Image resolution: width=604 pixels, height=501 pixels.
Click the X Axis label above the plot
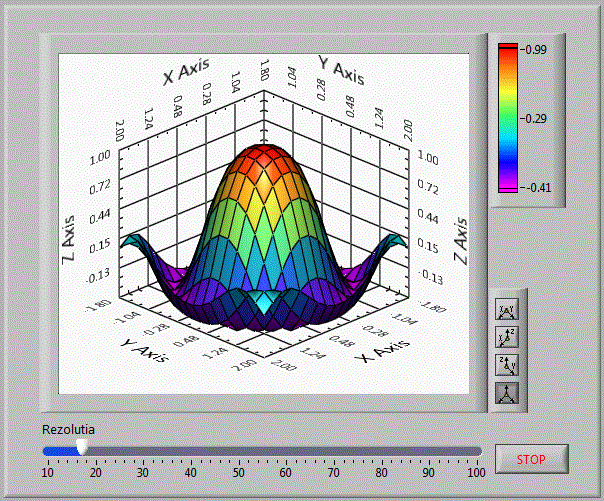coord(185,72)
